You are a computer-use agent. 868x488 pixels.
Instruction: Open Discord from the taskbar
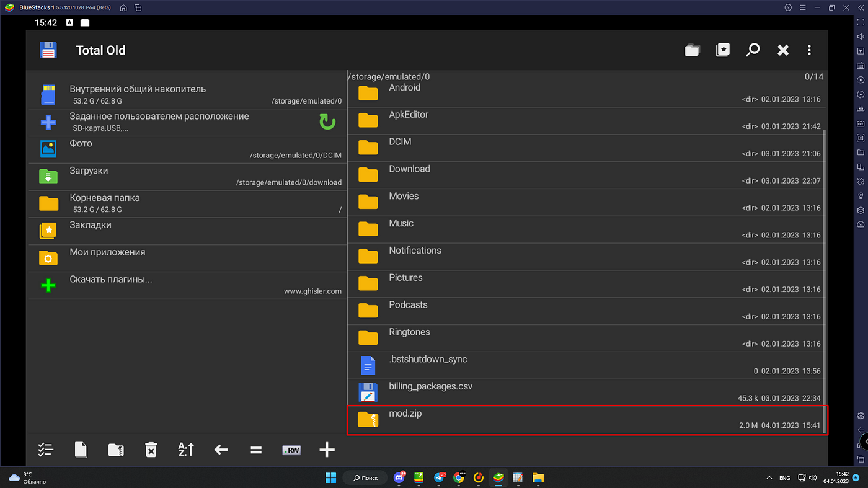[400, 477]
